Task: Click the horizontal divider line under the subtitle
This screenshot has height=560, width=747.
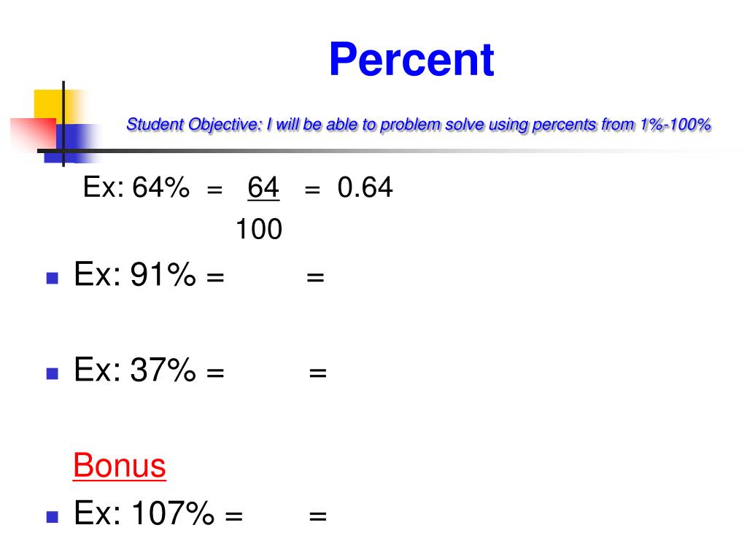Action: [381, 152]
